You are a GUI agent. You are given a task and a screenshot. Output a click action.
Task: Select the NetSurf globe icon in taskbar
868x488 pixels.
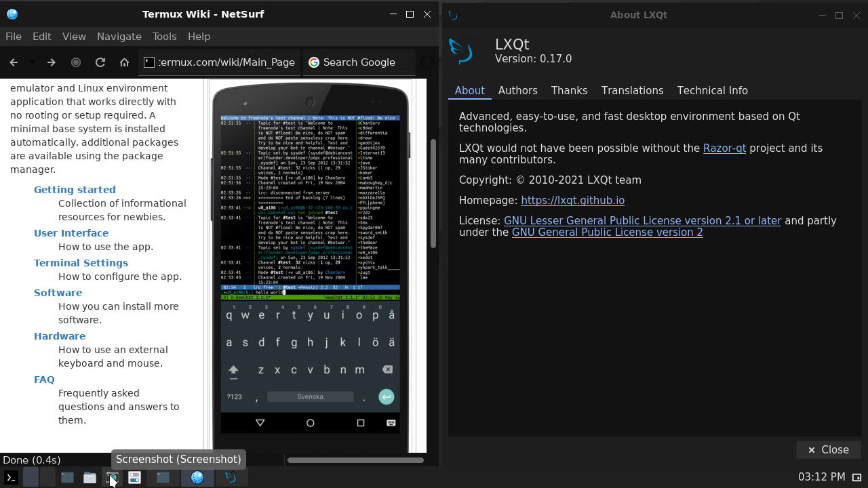pyautogui.click(x=197, y=477)
